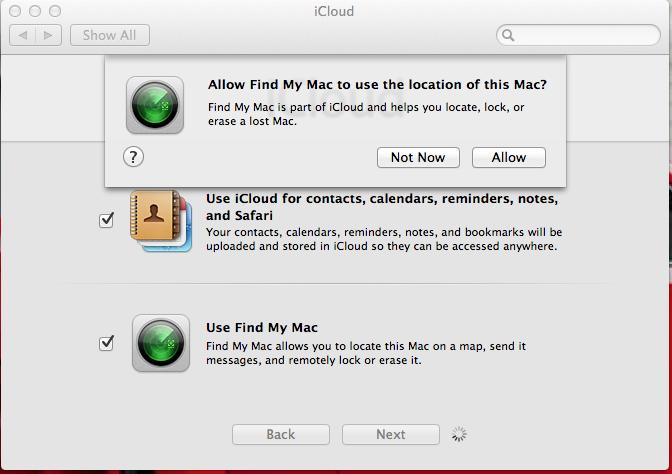Click the magnifying glass in search field
Image resolution: width=672 pixels, height=474 pixels.
click(508, 35)
